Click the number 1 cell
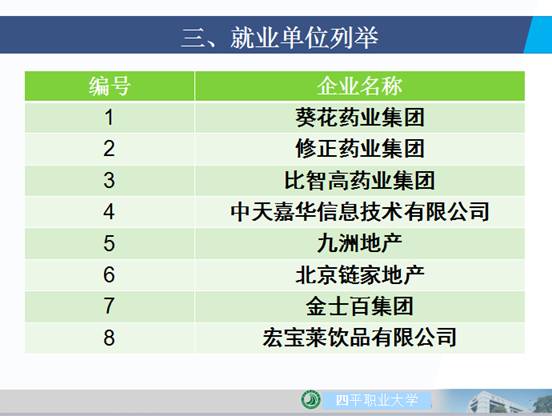This screenshot has width=552, height=416. 109,117
